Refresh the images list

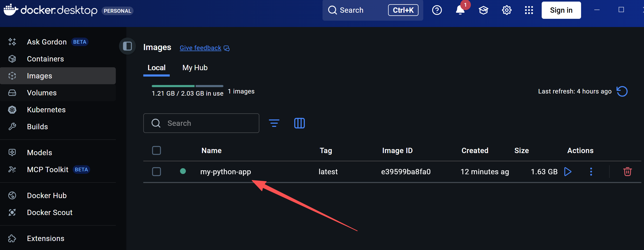[x=622, y=91]
